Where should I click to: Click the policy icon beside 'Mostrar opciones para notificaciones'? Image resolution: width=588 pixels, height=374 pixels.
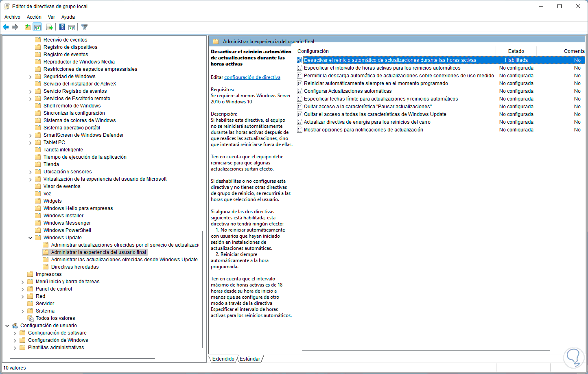coord(300,130)
